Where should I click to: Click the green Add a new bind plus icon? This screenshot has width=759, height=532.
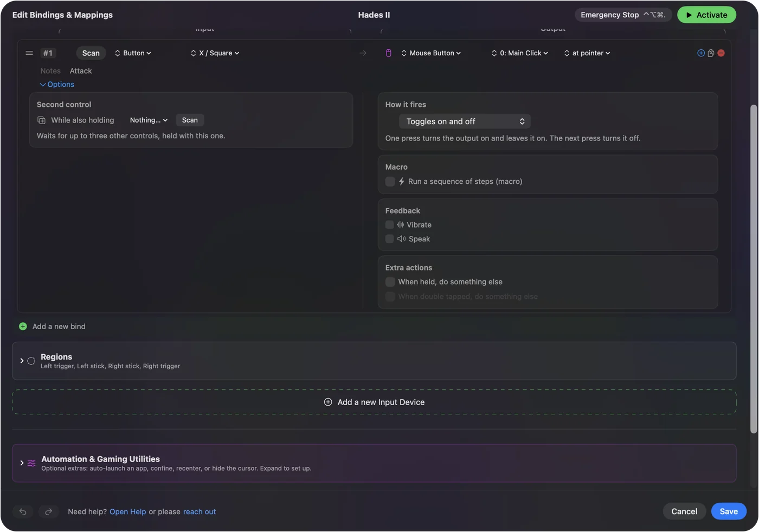coord(23,326)
